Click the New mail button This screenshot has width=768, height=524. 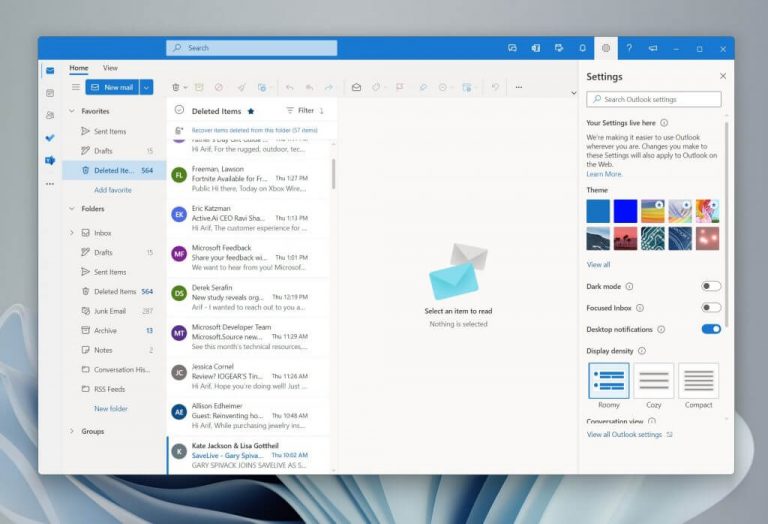(x=111, y=87)
